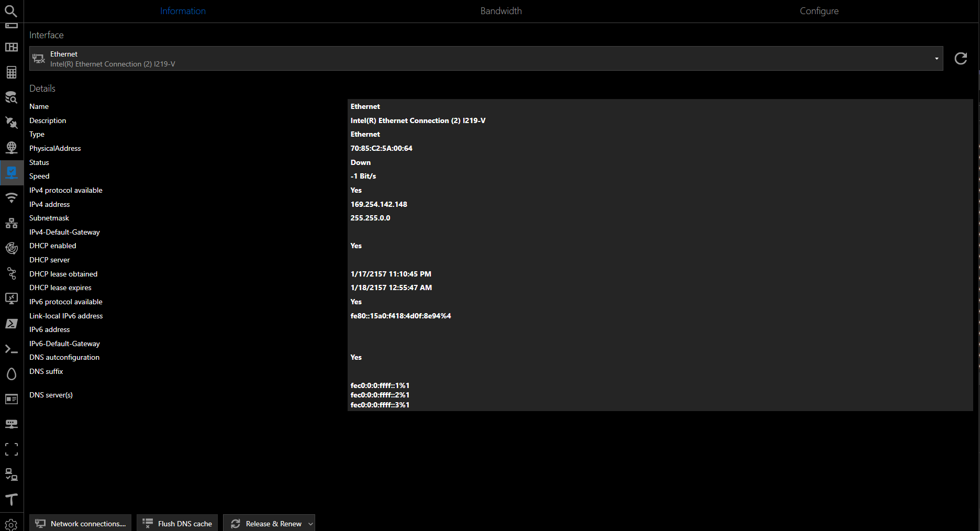Select the radar scanner icon in sidebar
The image size is (980, 531).
coord(12,248)
